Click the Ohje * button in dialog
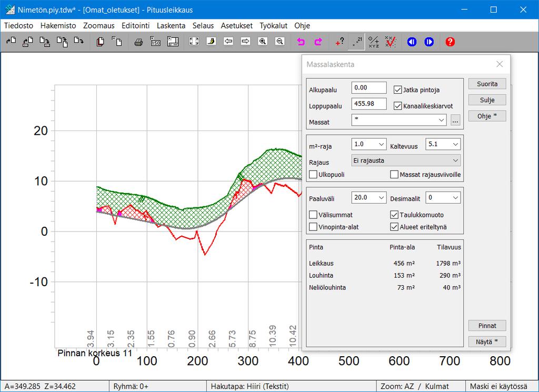The width and height of the screenshot is (539, 392). pos(487,116)
